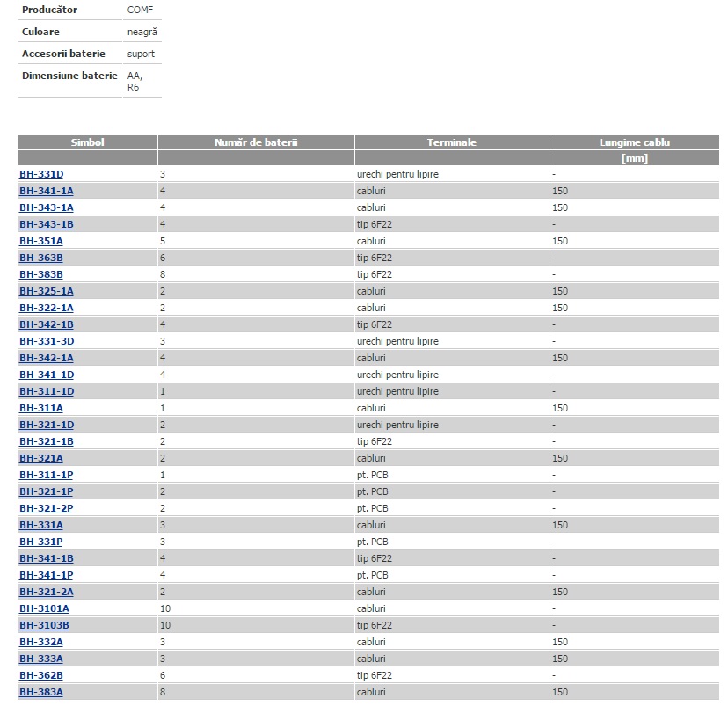
Task: Open the BH-331A product link
Action: (41, 525)
